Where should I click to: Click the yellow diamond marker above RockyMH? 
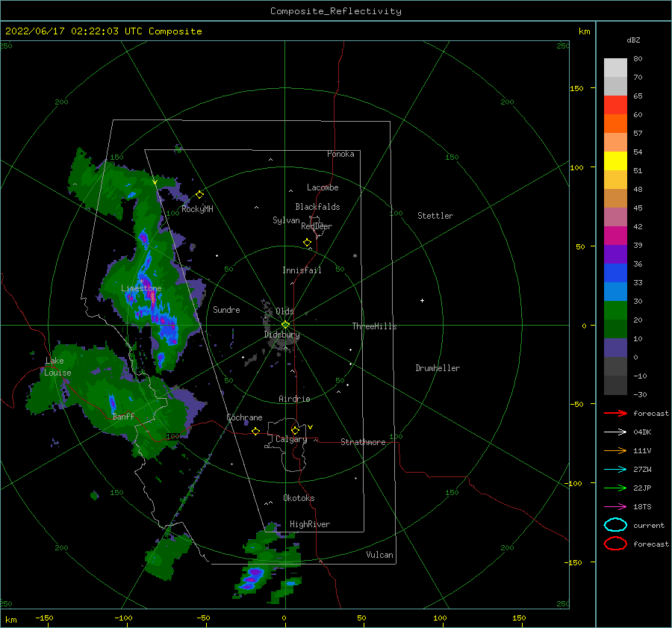pos(199,195)
